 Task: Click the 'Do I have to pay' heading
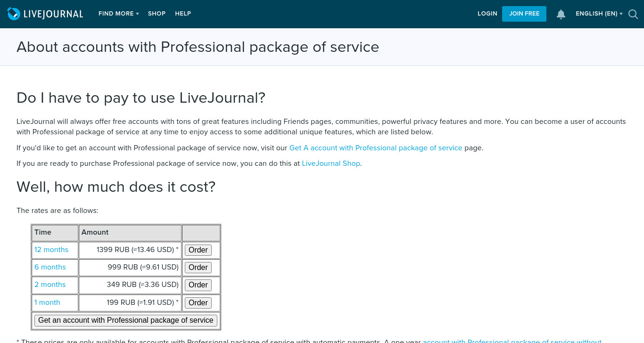click(141, 98)
